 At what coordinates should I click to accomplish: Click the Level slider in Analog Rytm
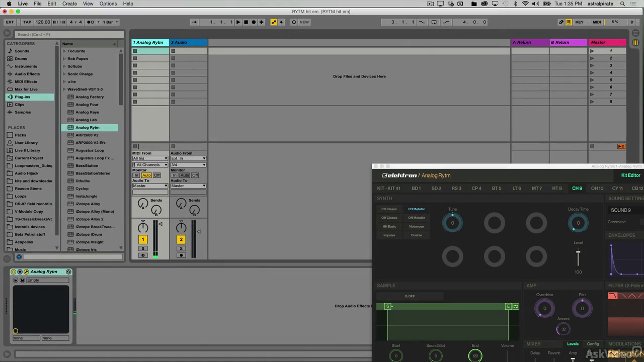point(578,258)
